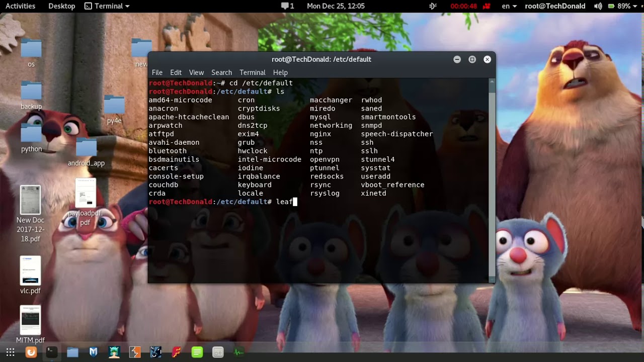Launch Burp Suite from the dock

pos(135,352)
